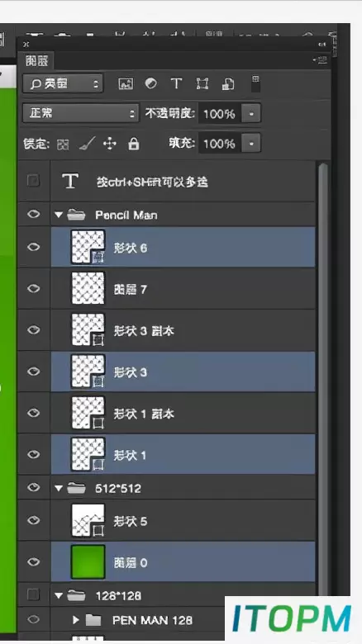Filter layers by smart object icon

228,83
